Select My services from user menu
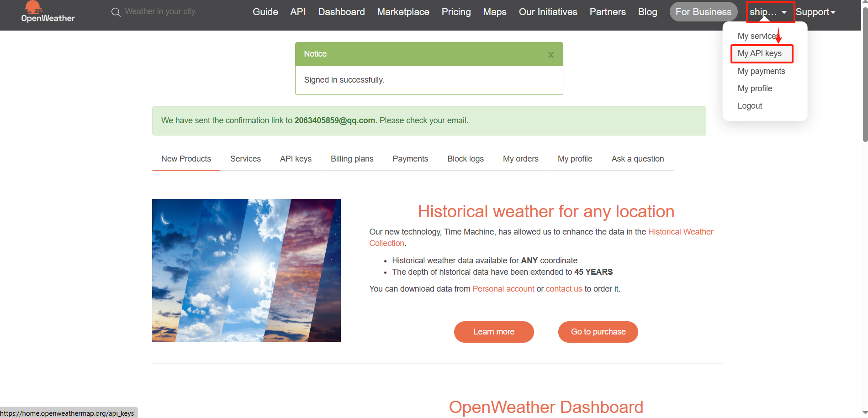 (758, 36)
